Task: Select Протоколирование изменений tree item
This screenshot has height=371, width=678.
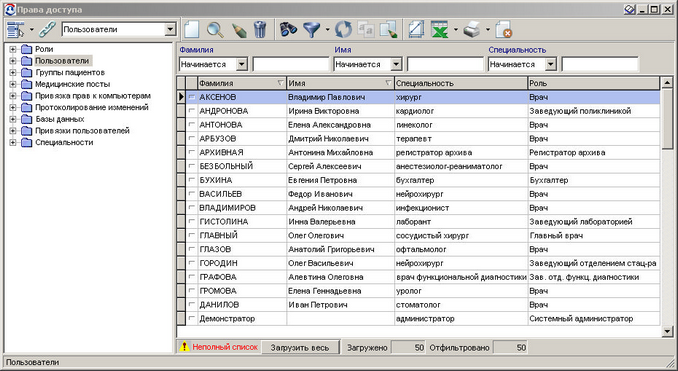Action: click(x=92, y=107)
